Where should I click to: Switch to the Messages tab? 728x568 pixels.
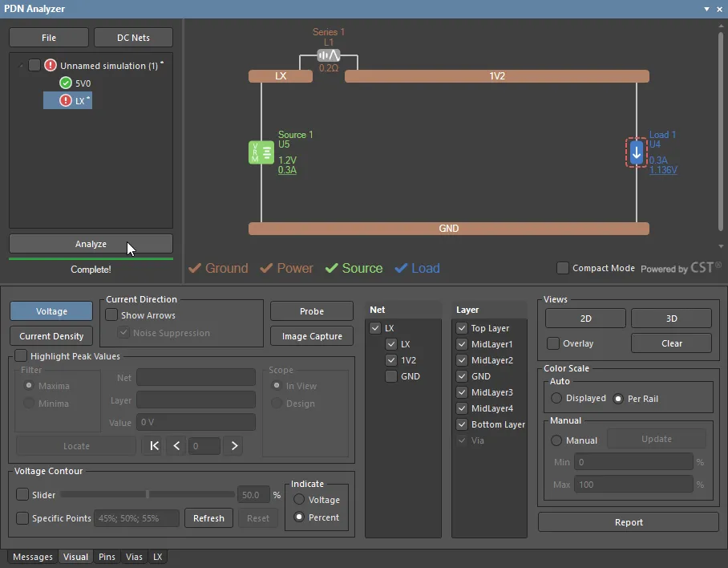[33, 557]
